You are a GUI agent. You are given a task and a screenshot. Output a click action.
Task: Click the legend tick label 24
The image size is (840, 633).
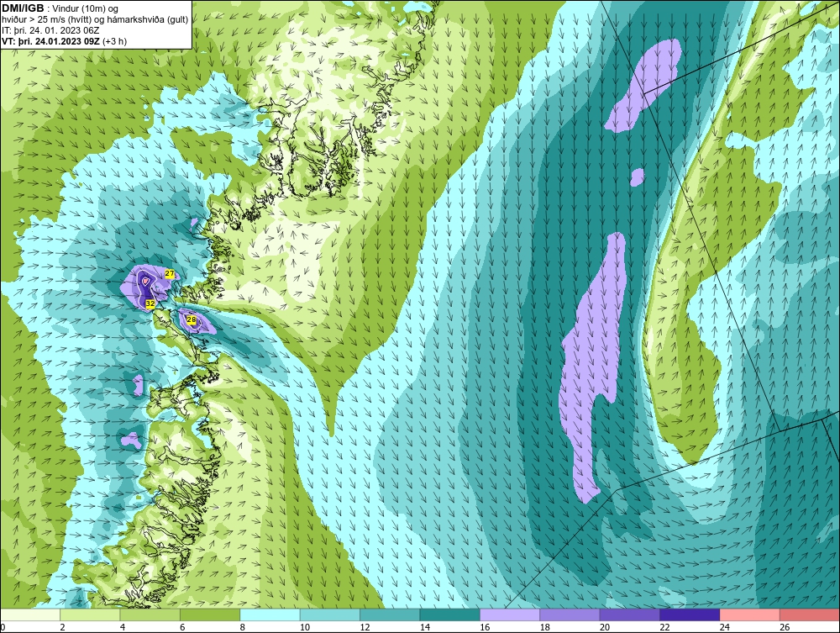(724, 627)
